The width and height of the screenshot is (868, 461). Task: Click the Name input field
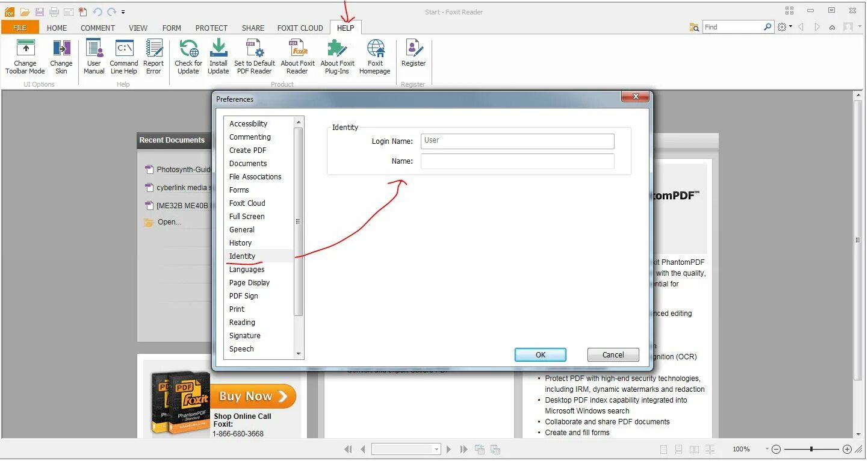[517, 161]
